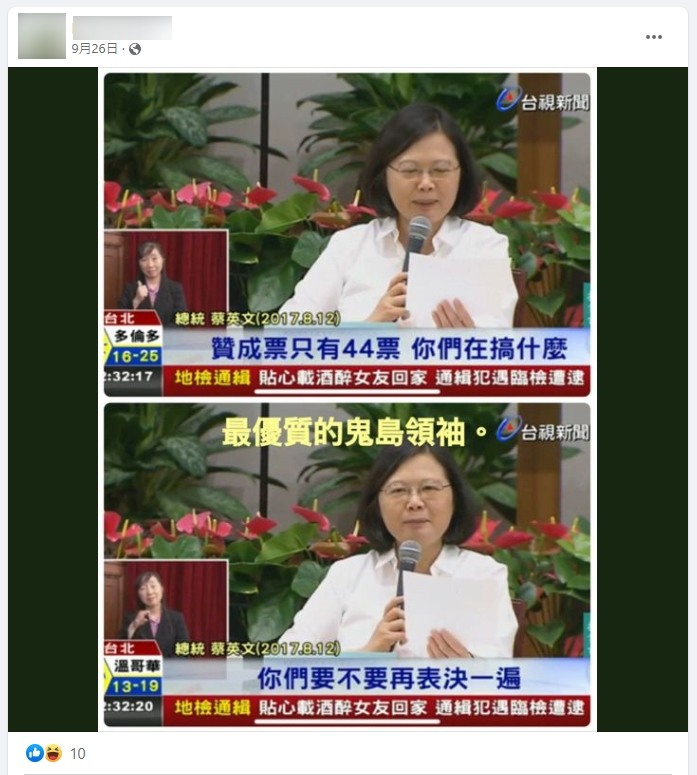Click the 2:32:20 timestamp in the bottom frame

point(130,707)
